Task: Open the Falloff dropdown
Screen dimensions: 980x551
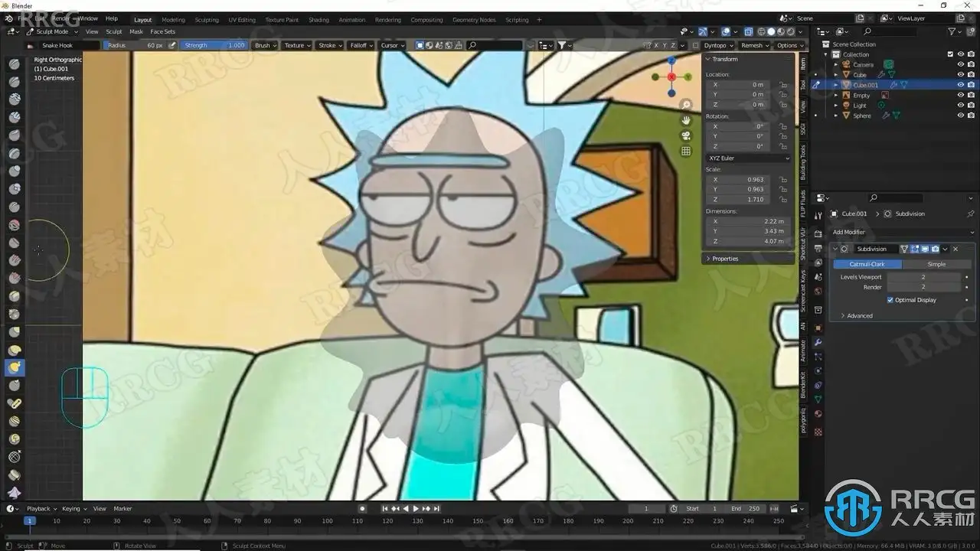Action: pyautogui.click(x=360, y=45)
